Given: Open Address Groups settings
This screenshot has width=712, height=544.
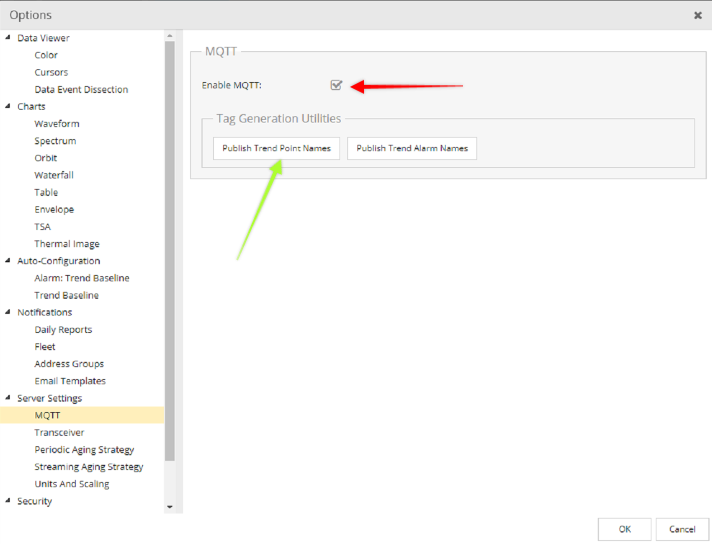Looking at the screenshot, I should coord(69,364).
